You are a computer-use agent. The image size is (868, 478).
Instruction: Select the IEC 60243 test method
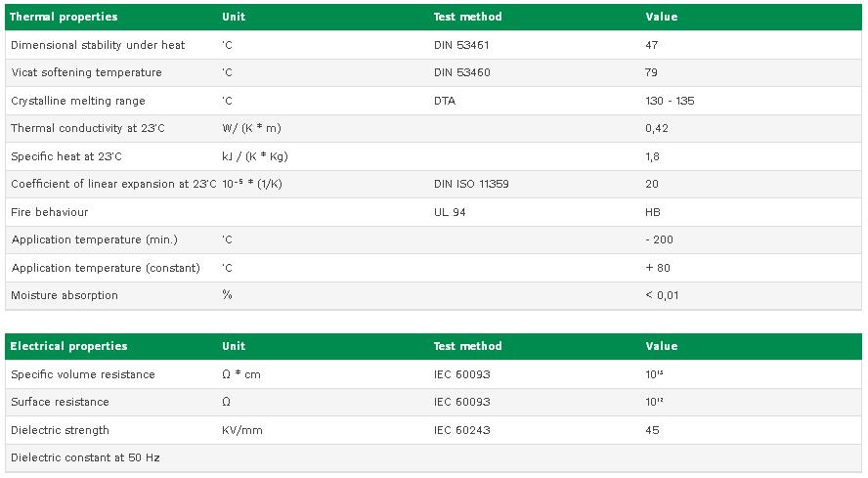pos(461,430)
